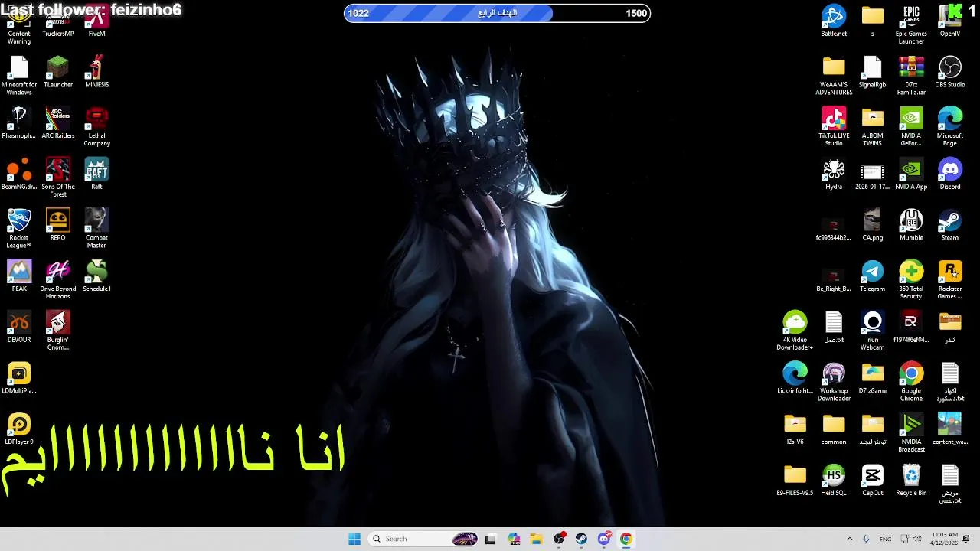
Task: Click the 360 Total Security shortcut
Action: 911,279
